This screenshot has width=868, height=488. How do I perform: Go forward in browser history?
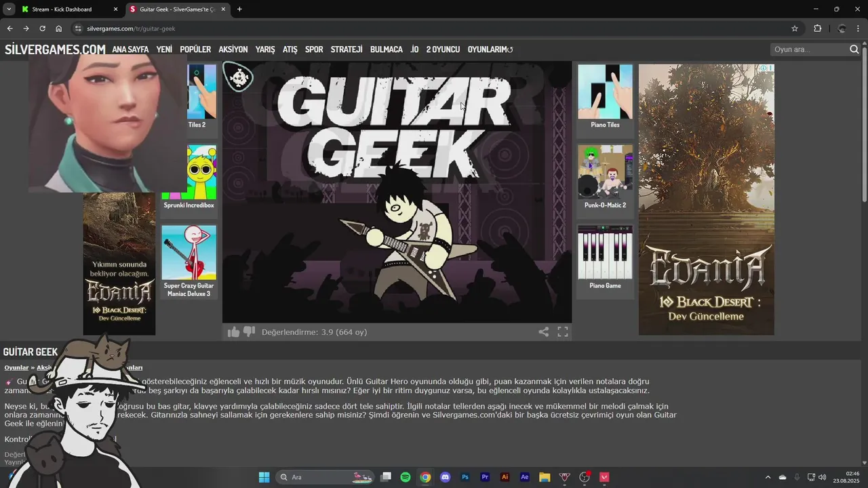coord(26,28)
